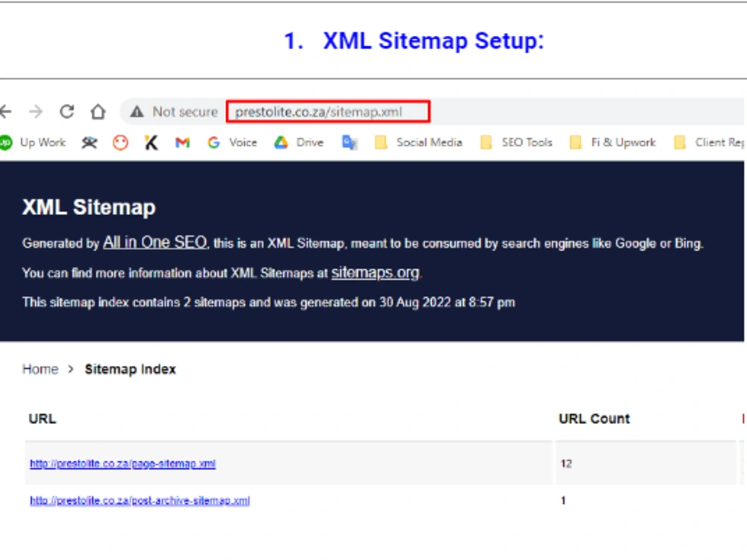Click the Not secure warning icon

[x=137, y=112]
